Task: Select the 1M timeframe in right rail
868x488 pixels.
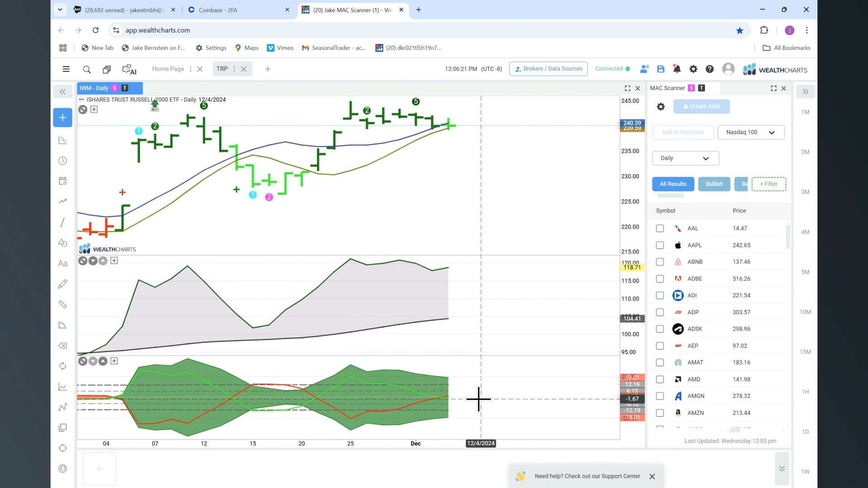Action: point(805,112)
